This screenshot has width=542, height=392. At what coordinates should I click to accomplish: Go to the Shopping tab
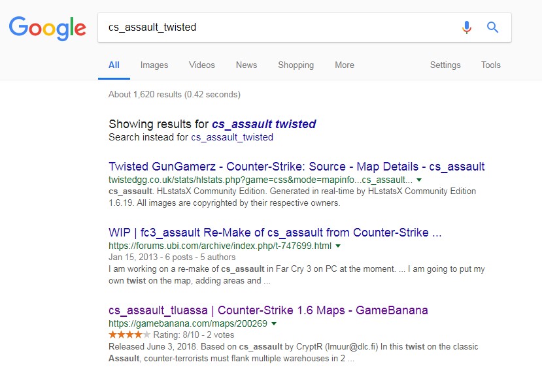click(296, 65)
